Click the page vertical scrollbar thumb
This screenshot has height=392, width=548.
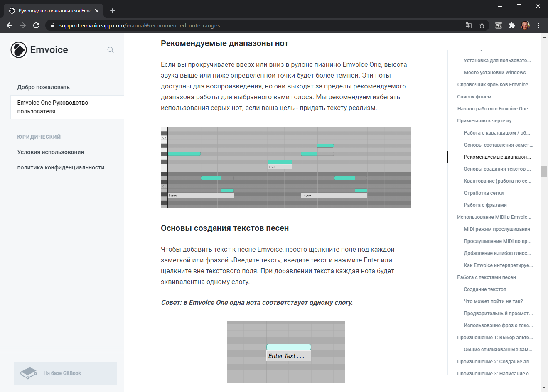point(544,171)
